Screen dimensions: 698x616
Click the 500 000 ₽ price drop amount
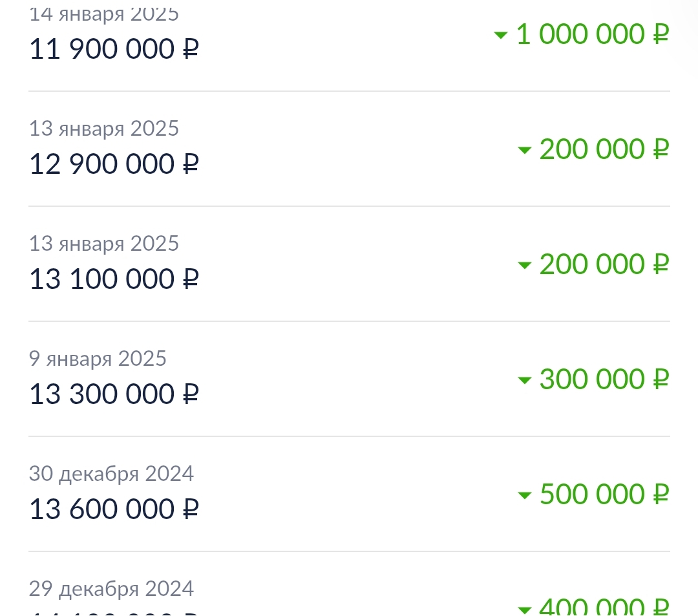pyautogui.click(x=604, y=494)
